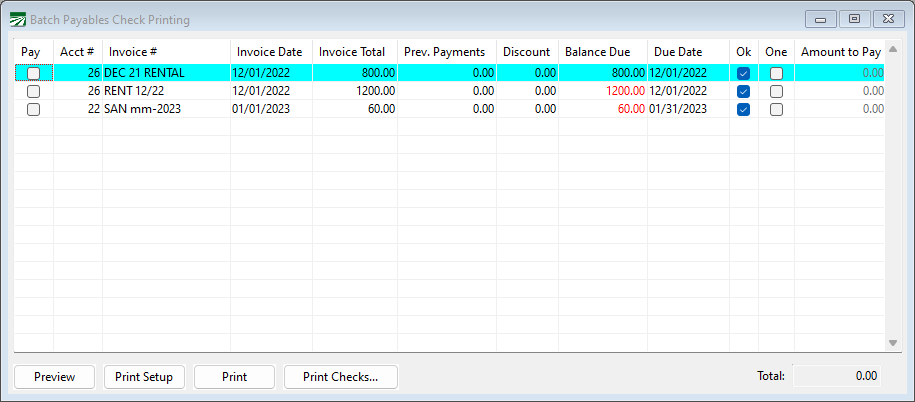Open the Preview button
The image size is (915, 402).
pyautogui.click(x=54, y=377)
